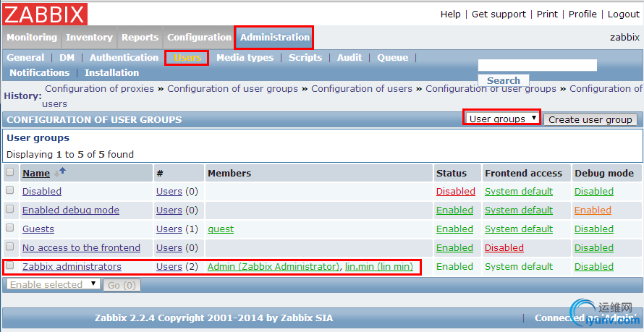Click Enabled debug mode of Enabled debug mode group

pyautogui.click(x=593, y=210)
